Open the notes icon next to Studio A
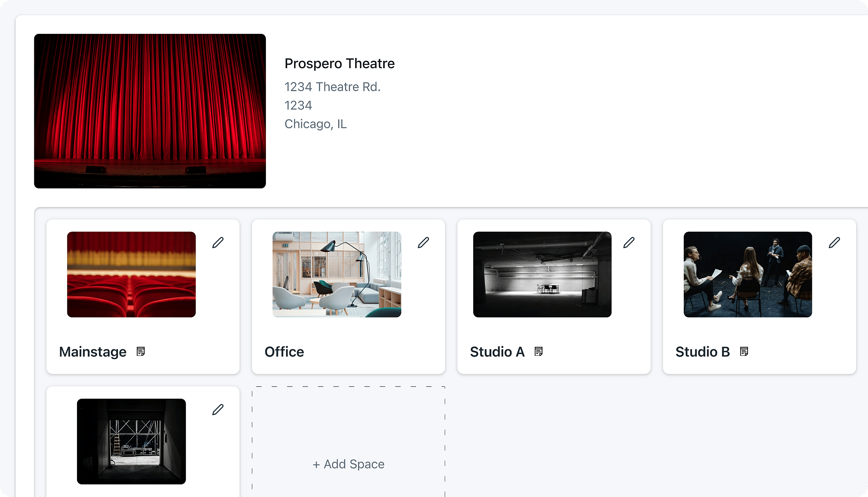868x497 pixels. (x=539, y=352)
